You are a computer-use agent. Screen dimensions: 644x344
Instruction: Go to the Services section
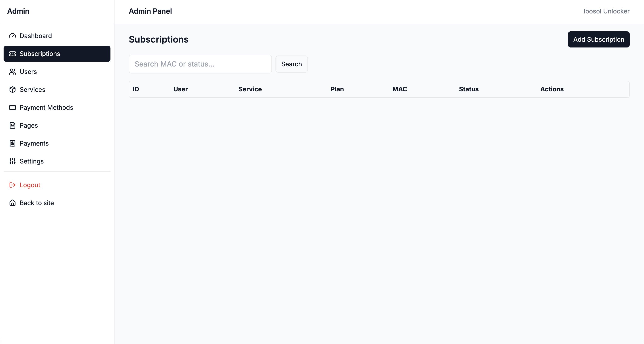click(32, 90)
